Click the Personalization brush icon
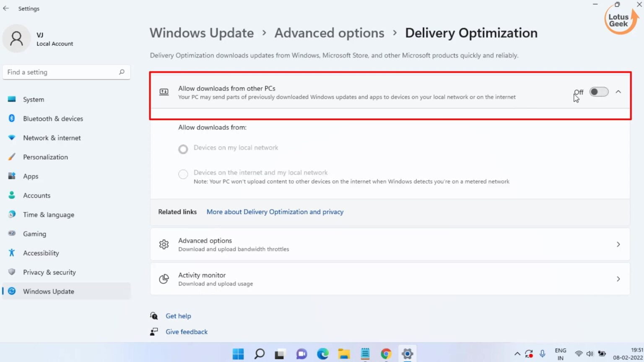Image resolution: width=644 pixels, height=362 pixels. point(12,157)
